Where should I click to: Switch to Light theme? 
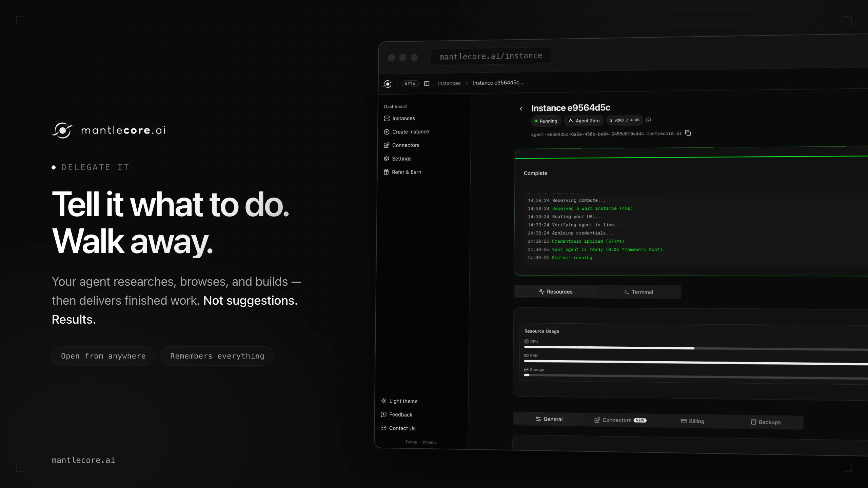pos(399,401)
